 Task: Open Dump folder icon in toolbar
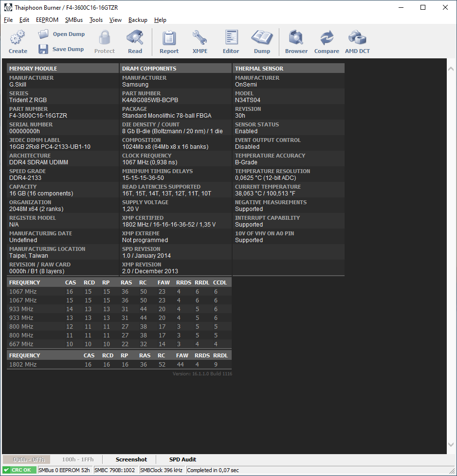(43, 34)
